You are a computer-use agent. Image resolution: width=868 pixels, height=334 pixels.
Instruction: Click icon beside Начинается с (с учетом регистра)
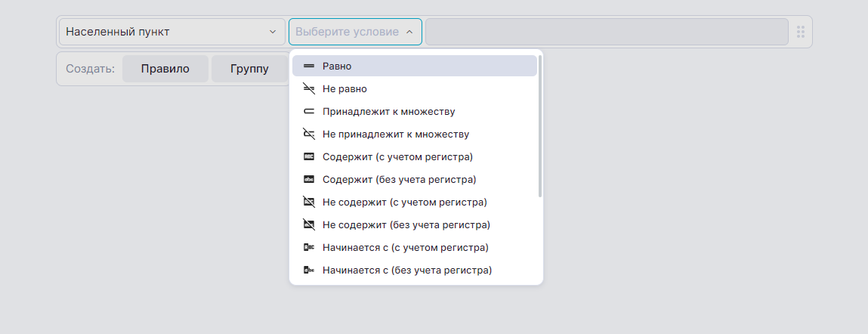[308, 248]
